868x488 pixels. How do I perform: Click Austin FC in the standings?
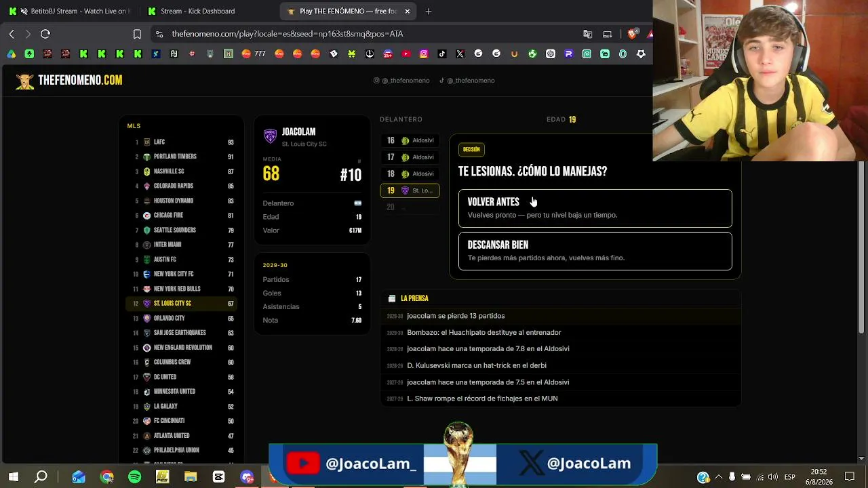(182, 260)
